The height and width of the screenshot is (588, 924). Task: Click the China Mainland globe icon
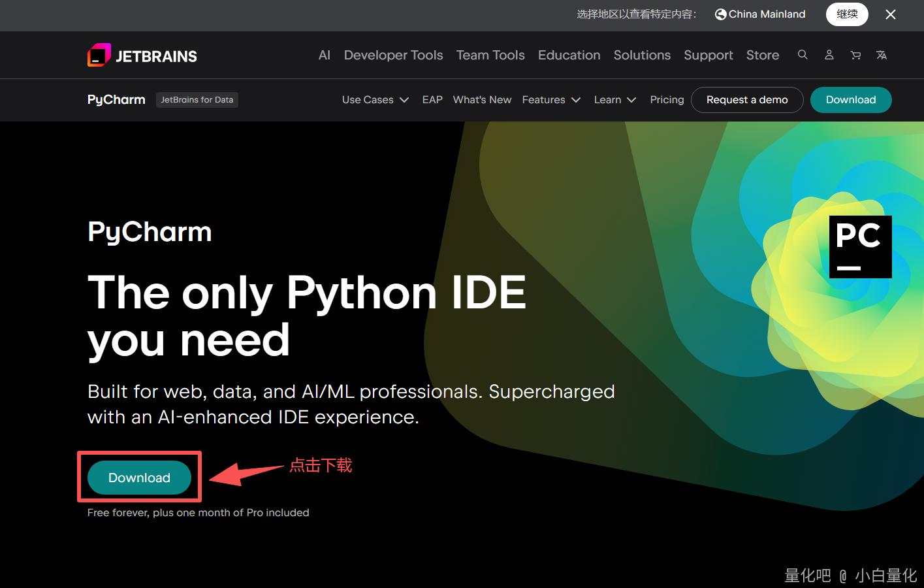(x=720, y=14)
